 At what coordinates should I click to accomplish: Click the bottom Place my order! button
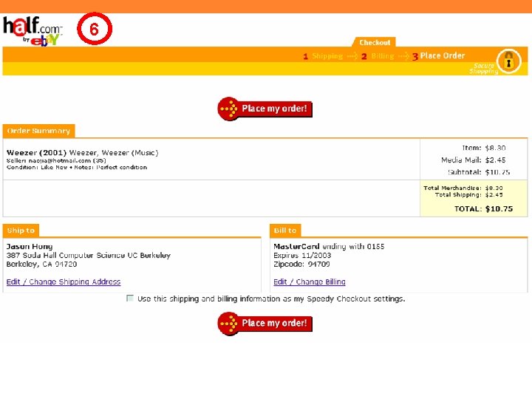265,324
